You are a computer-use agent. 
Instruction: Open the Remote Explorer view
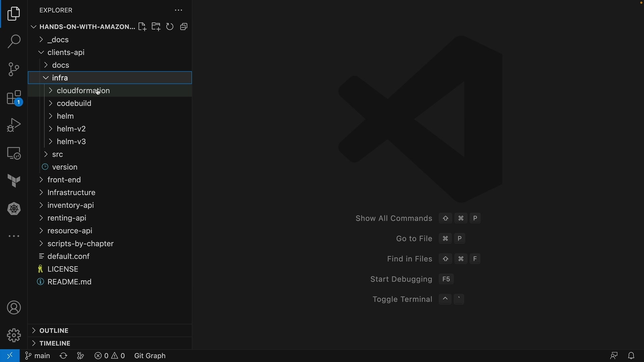[14, 153]
